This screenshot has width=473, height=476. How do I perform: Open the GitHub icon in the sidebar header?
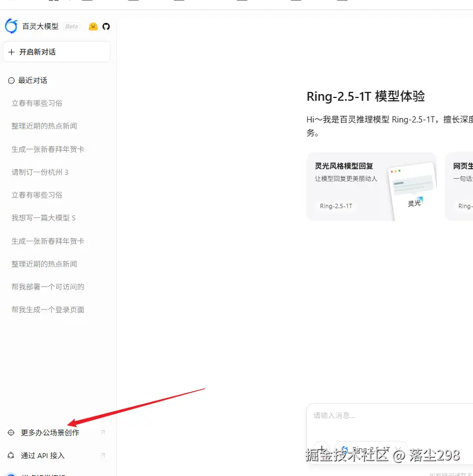[x=106, y=27]
